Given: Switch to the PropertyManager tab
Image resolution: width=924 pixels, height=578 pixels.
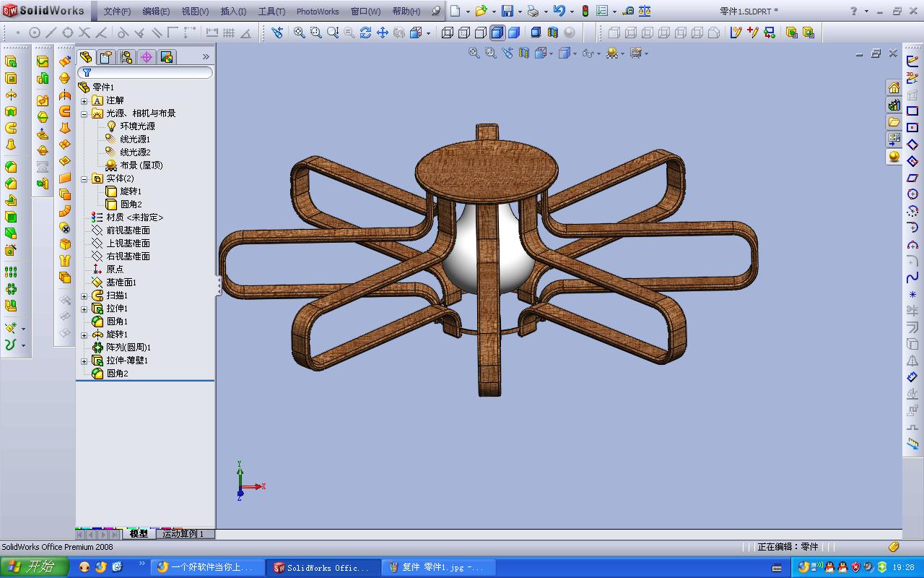Looking at the screenshot, I should pos(106,57).
